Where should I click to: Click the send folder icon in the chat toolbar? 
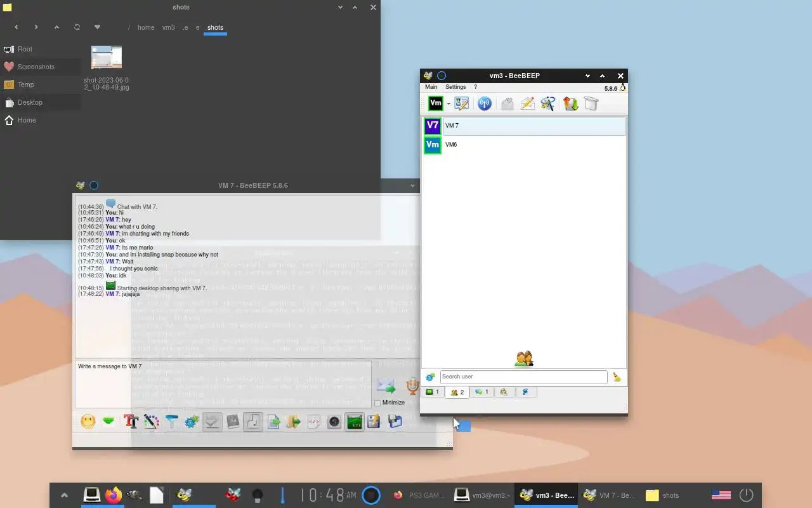pyautogui.click(x=293, y=422)
